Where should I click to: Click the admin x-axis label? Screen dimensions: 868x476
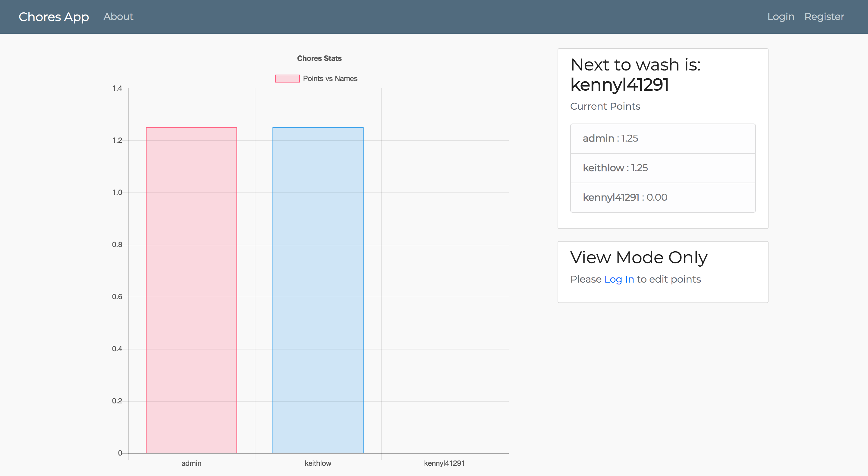click(191, 463)
